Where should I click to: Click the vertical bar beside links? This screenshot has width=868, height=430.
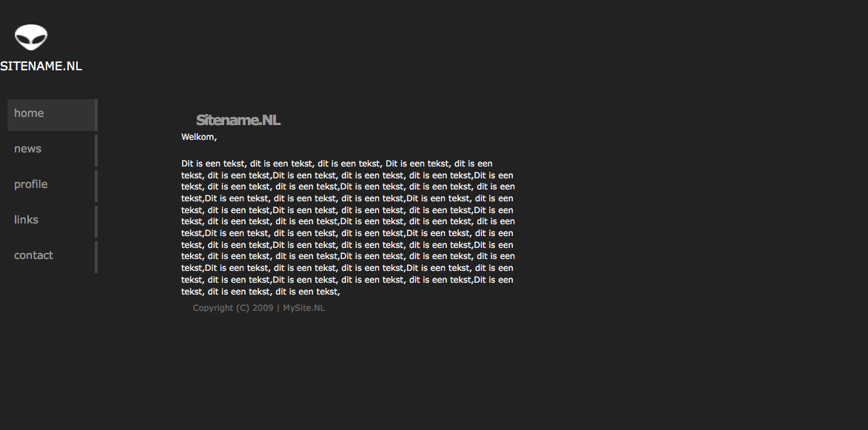(x=95, y=221)
